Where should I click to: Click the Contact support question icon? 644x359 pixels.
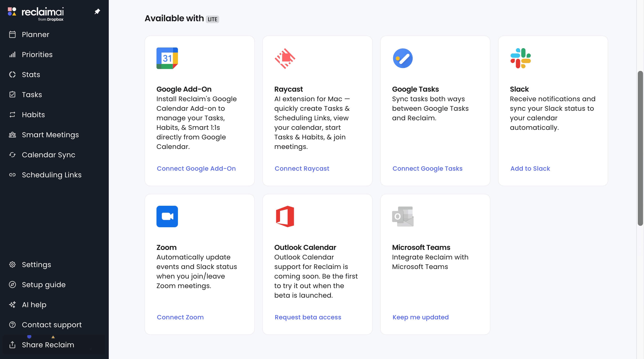click(12, 324)
